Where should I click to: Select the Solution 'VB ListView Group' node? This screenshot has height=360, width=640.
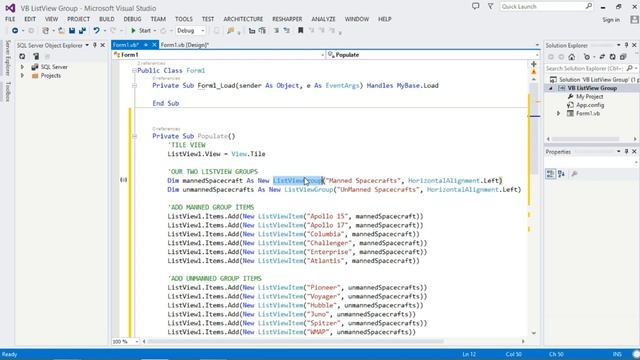coord(594,80)
